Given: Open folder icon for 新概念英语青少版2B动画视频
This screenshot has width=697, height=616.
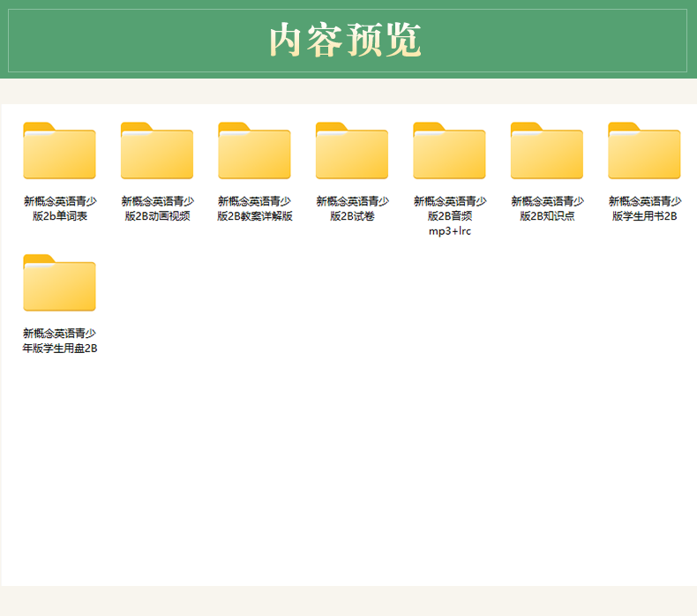Looking at the screenshot, I should pyautogui.click(x=157, y=150).
